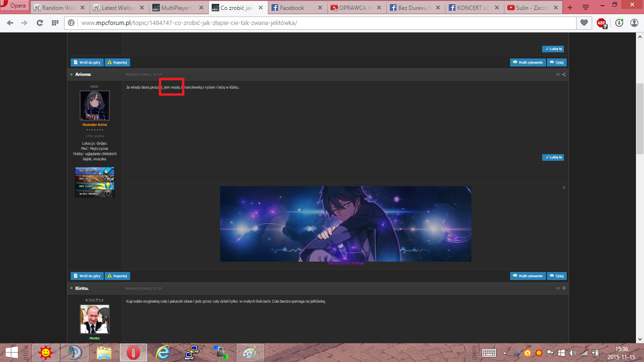This screenshot has width=644, height=362.
Task: Close the Facebook tab
Action: (x=320, y=8)
